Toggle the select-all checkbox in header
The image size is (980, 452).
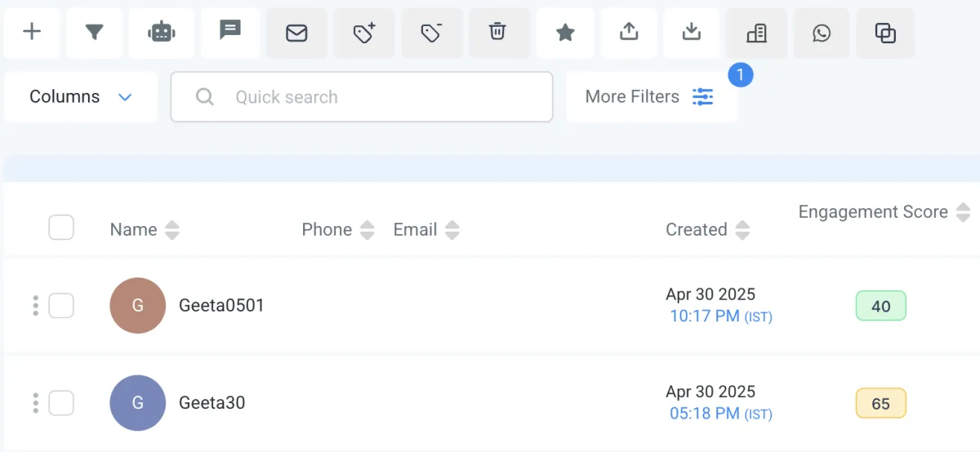tap(61, 228)
